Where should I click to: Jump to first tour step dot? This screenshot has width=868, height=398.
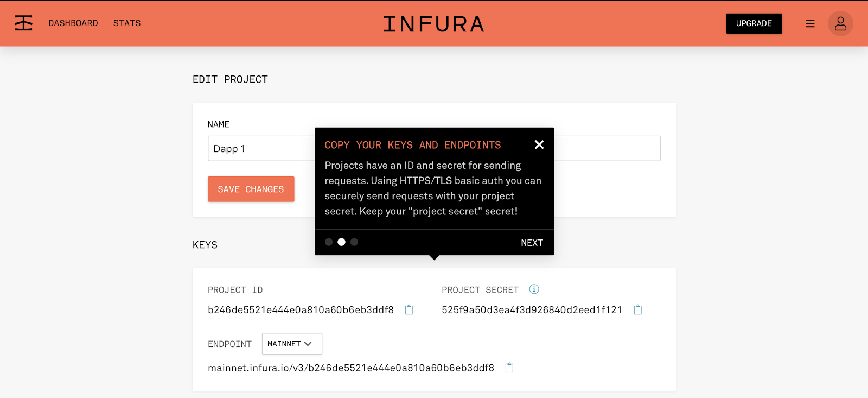click(329, 242)
